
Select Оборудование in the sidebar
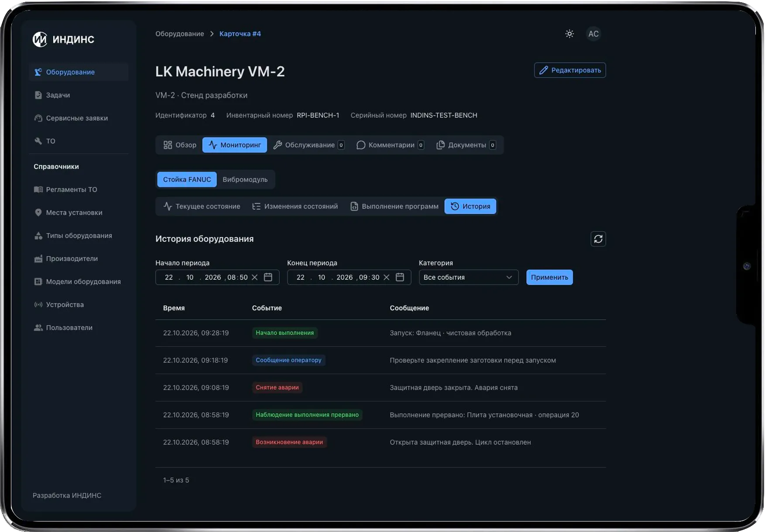[79, 72]
